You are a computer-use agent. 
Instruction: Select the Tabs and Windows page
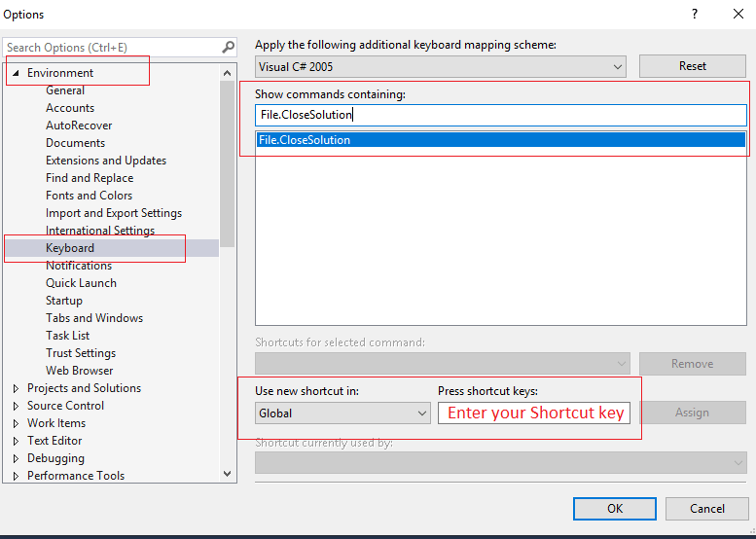tap(94, 318)
